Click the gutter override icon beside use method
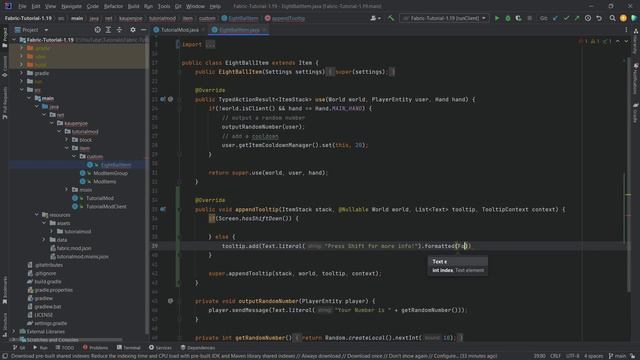The height and width of the screenshot is (360, 640). pos(163,99)
